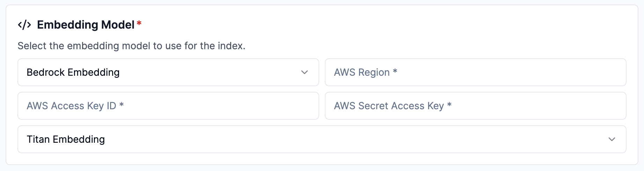Click the code brackets icon beside Embedding Model
Screen dimensions: 644x171
[x=24, y=25]
